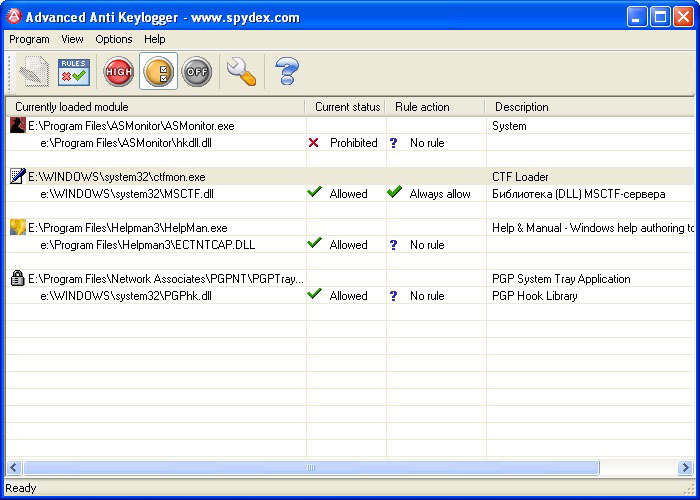Select the HelpMan.exe module row
The height and width of the screenshot is (500, 700).
click(x=350, y=228)
